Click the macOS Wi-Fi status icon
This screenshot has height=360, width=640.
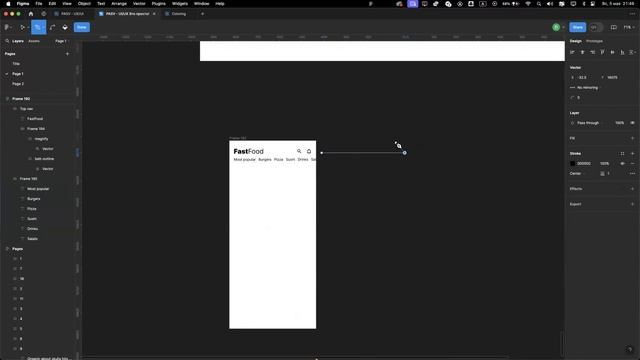[x=528, y=4]
